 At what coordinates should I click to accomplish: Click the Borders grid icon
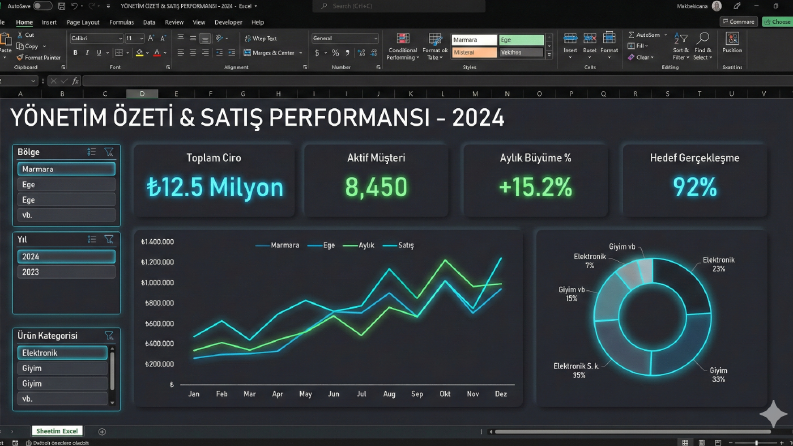[119, 53]
